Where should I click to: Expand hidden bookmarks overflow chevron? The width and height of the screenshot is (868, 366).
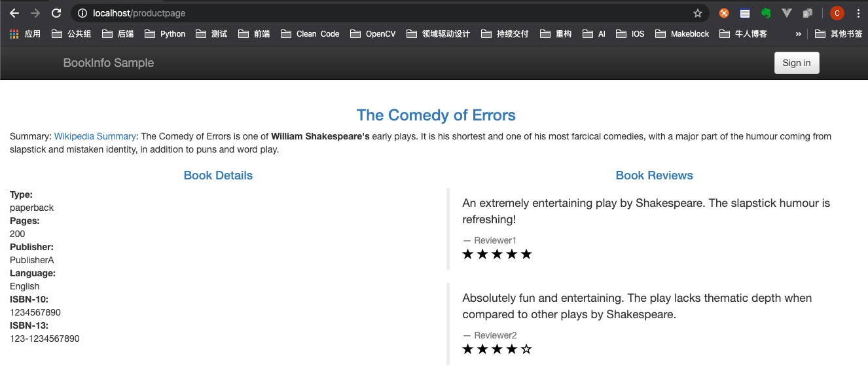pyautogui.click(x=799, y=34)
